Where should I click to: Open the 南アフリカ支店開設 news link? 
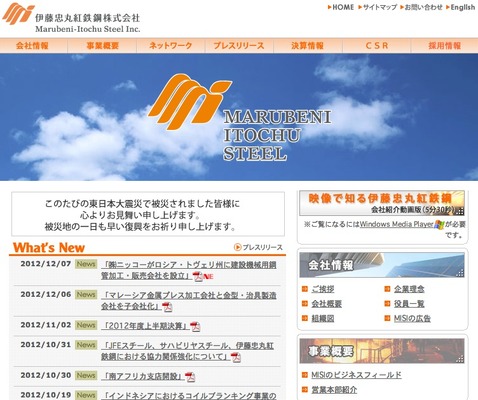143,376
